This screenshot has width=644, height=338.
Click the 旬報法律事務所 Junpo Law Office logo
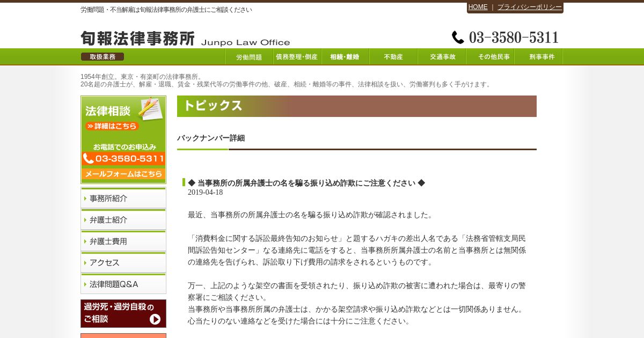click(x=185, y=39)
